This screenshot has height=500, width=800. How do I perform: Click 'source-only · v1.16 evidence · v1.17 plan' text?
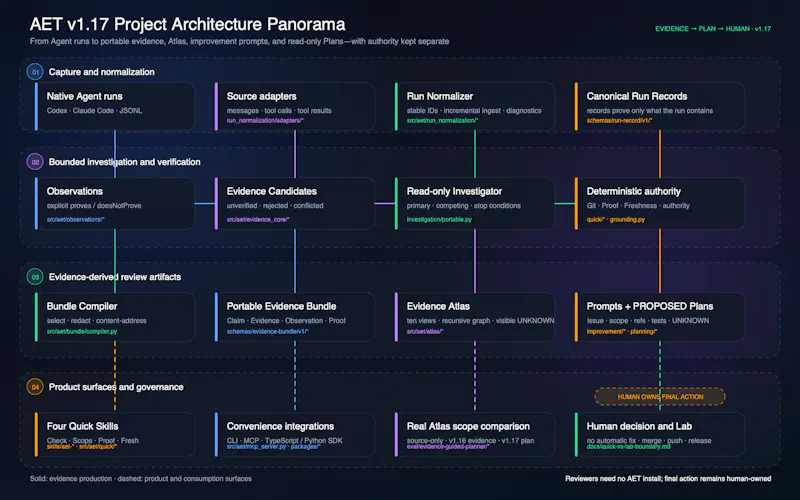pyautogui.click(x=470, y=440)
